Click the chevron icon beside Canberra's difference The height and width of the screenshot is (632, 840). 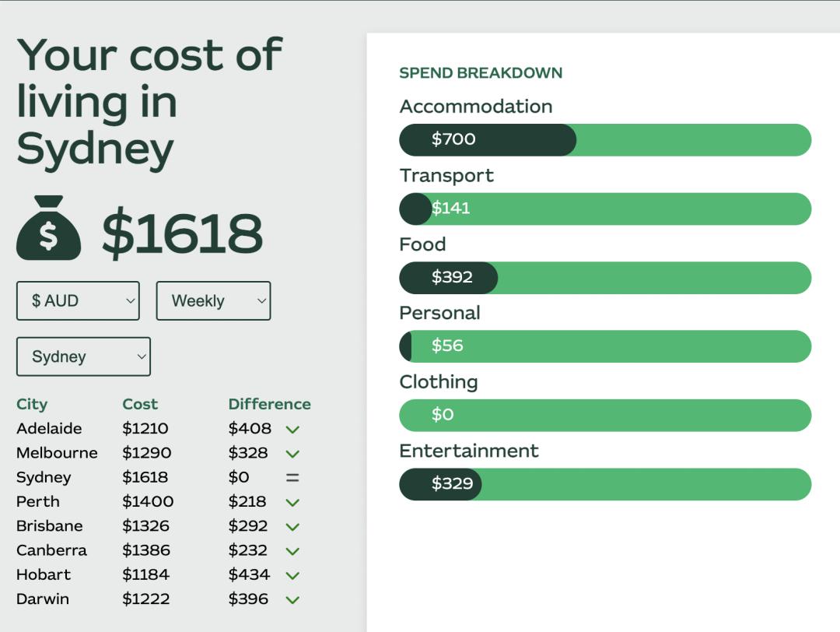(x=292, y=551)
